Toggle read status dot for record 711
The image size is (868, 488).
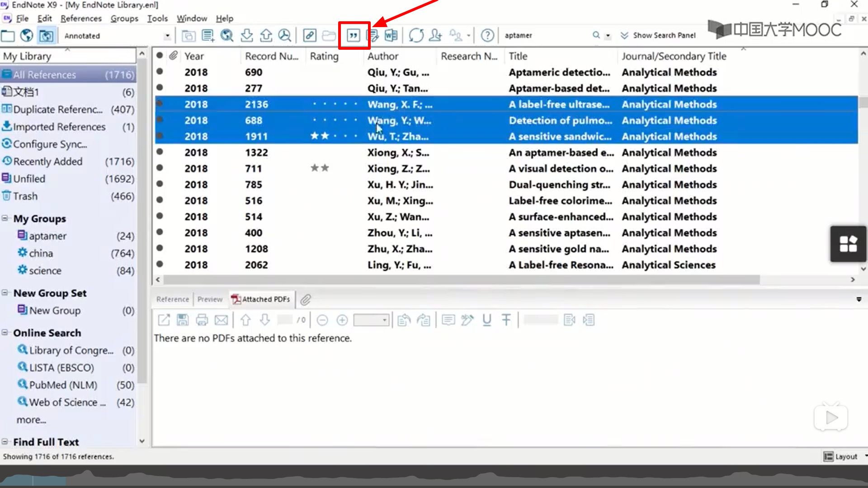[x=160, y=168]
